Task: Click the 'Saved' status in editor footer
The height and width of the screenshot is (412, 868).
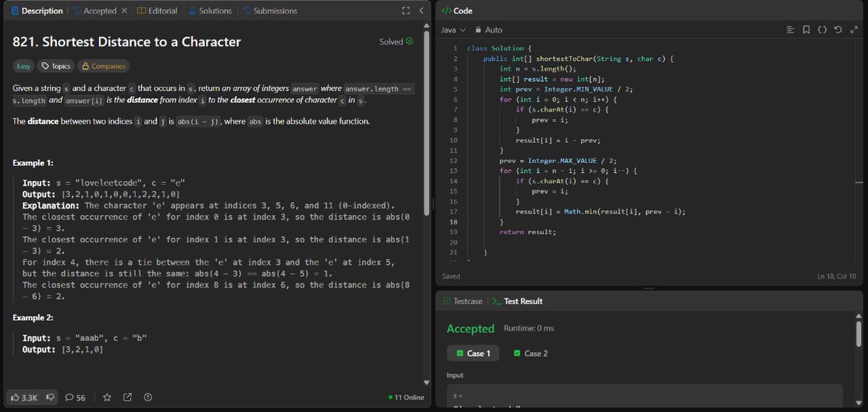Action: (451, 277)
